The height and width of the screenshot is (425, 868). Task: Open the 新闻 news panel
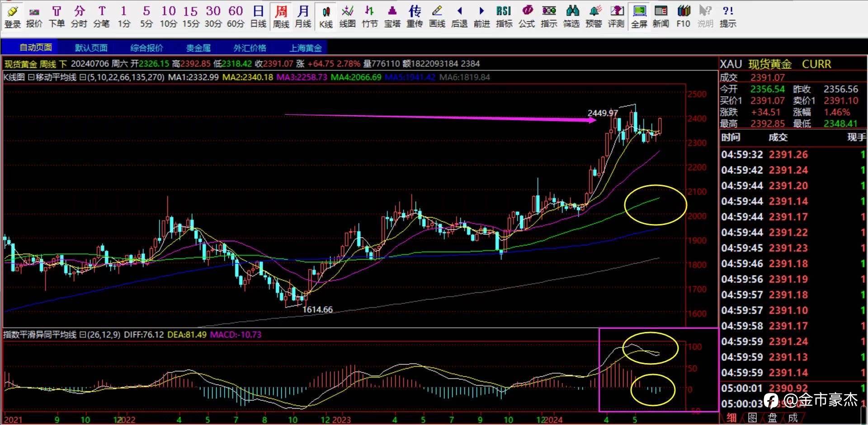[661, 16]
